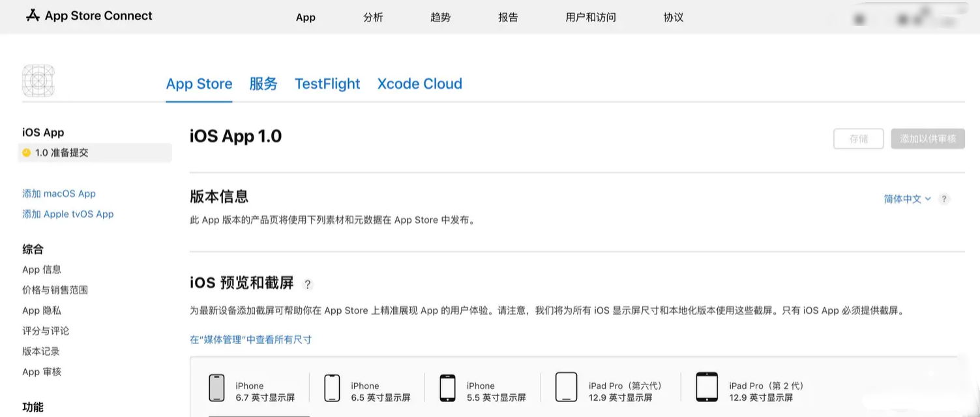Open the 分析 section in the top navigation
Viewport: 980px width, 417px height.
pyautogui.click(x=373, y=18)
